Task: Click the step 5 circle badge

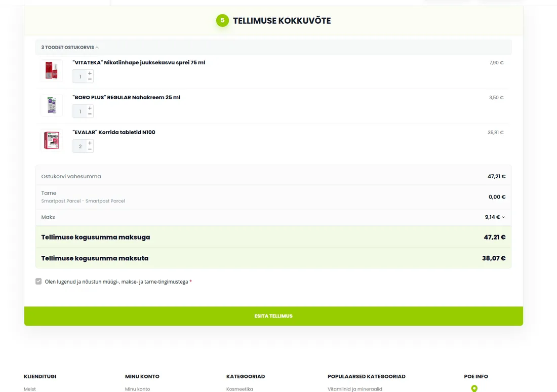Action: [222, 20]
